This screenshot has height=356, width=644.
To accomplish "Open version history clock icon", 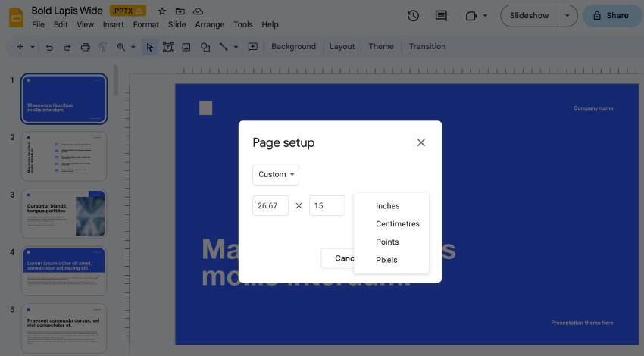I will 413,15.
